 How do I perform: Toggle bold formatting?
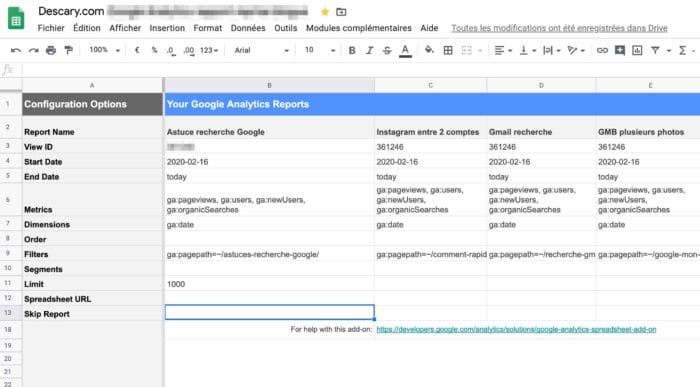coord(352,50)
